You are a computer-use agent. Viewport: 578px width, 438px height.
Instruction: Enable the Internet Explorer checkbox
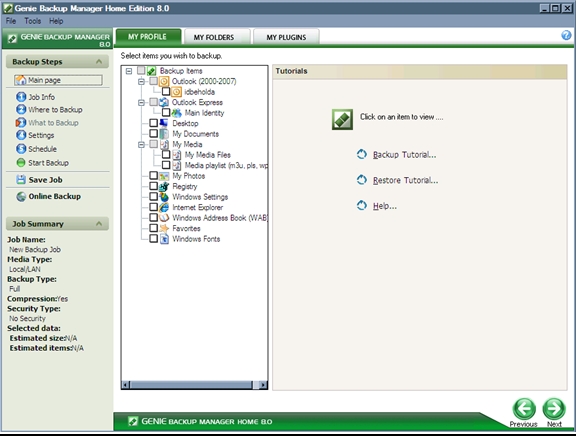pos(153,207)
